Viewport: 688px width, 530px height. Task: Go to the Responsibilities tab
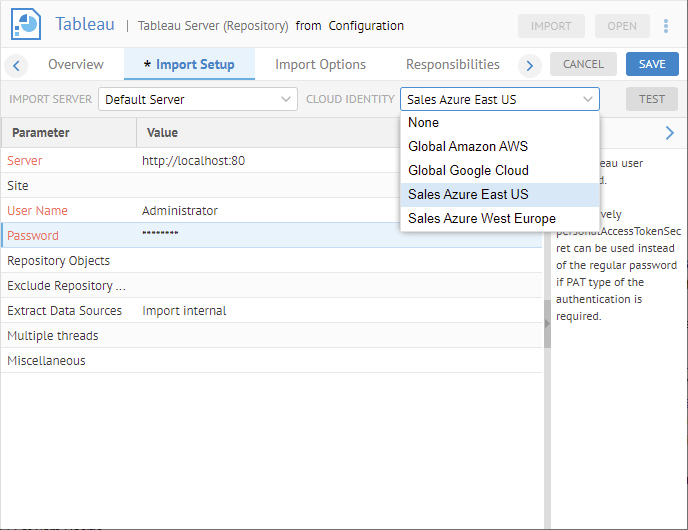coord(452,65)
